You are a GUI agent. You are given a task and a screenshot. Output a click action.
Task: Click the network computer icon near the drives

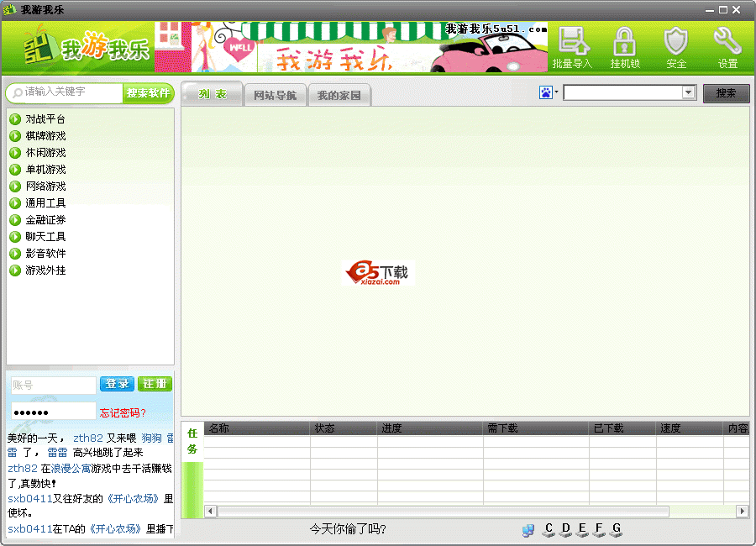(x=528, y=531)
